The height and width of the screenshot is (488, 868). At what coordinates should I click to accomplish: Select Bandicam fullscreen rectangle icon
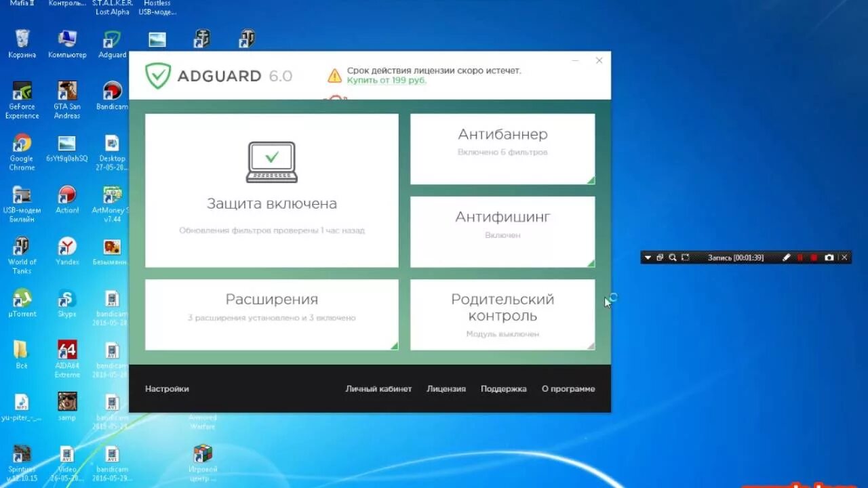(x=686, y=258)
